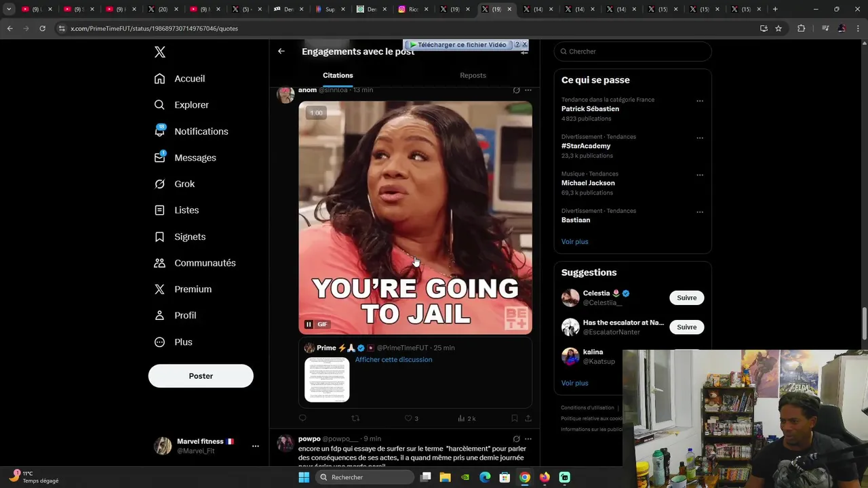
Task: Click Voir plus under trends
Action: [574, 242]
